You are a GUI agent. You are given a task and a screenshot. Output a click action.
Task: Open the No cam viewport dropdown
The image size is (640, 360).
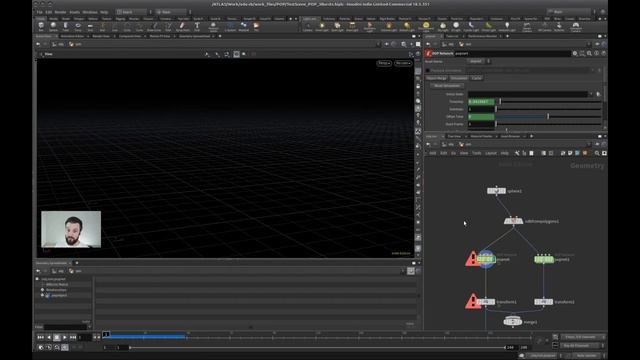[403, 63]
